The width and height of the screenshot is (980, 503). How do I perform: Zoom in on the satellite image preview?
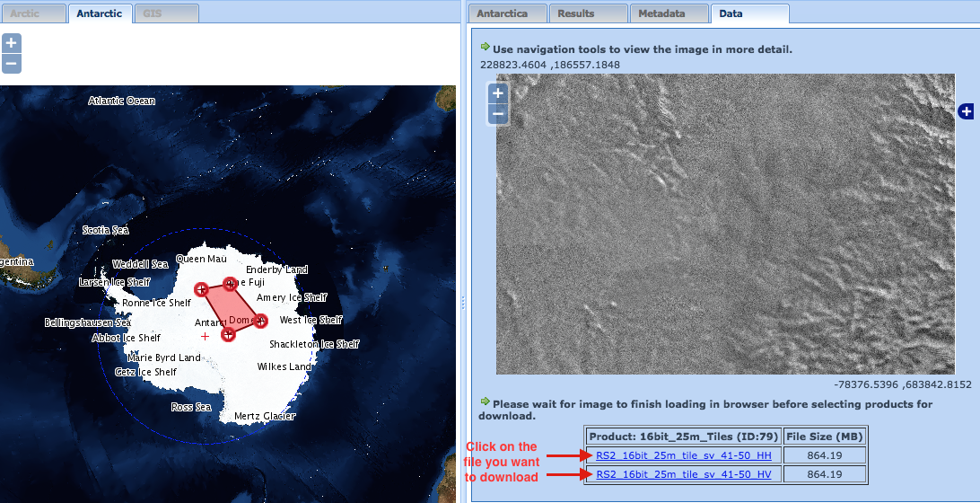click(x=497, y=93)
